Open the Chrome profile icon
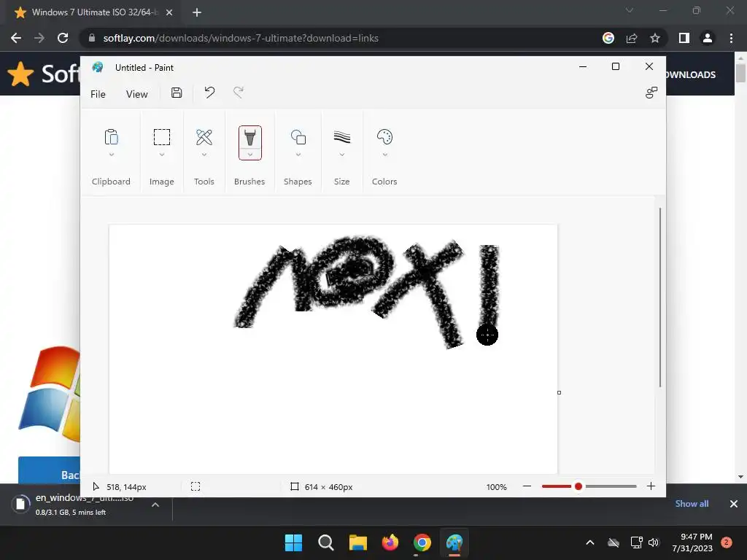747x560 pixels. (708, 38)
